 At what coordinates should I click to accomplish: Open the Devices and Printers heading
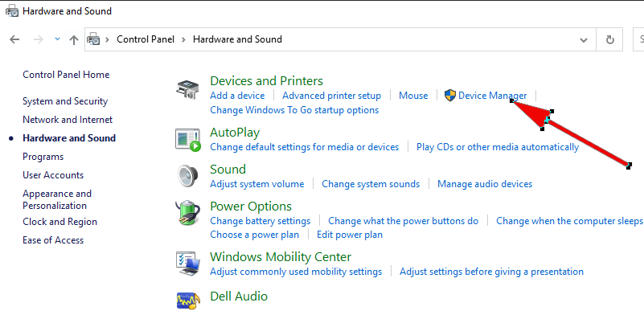coord(267,81)
